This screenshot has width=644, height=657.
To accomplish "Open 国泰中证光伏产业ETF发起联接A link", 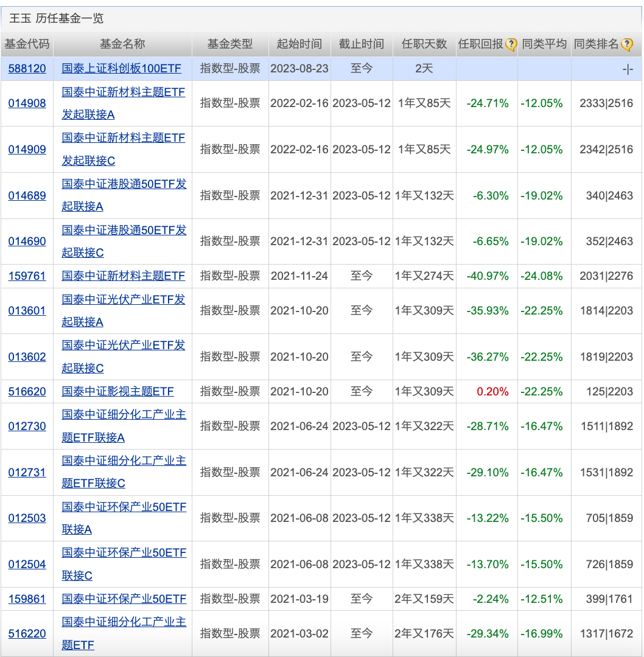I will tap(124, 310).
